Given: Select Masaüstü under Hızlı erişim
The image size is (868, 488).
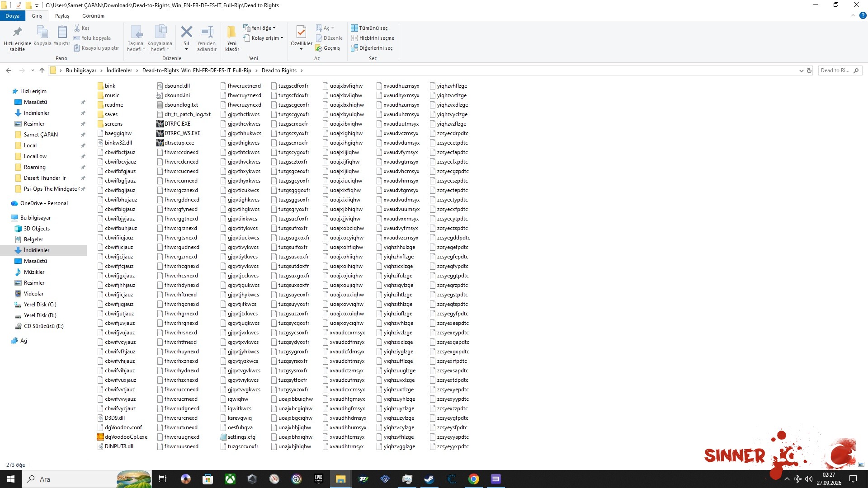Looking at the screenshot, I should click(x=35, y=102).
